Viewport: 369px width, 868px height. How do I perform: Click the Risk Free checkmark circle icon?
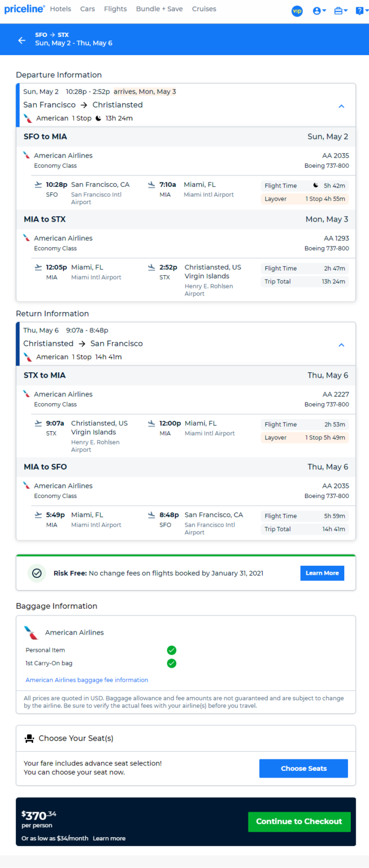click(x=37, y=573)
